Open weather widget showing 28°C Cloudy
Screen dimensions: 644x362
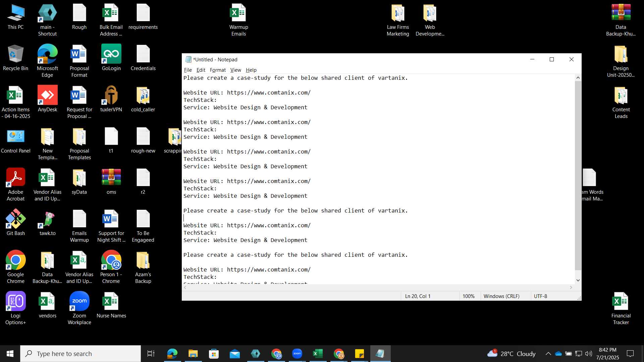(512, 354)
